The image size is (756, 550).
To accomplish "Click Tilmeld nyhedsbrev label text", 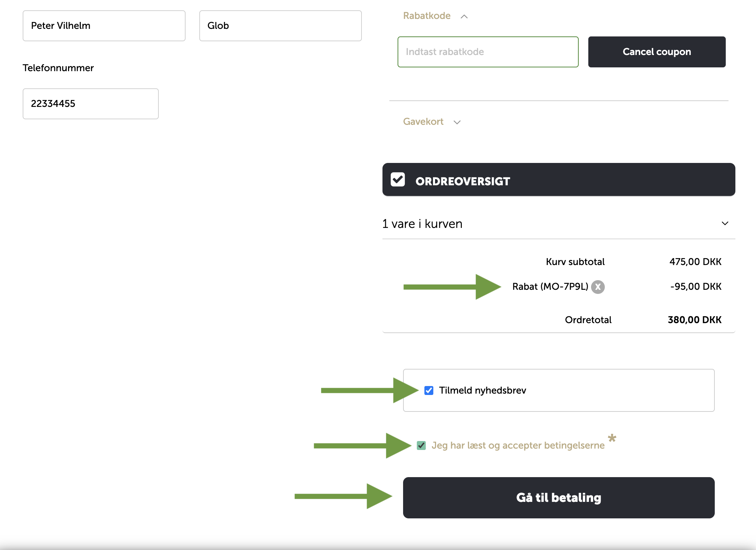I will pos(482,390).
